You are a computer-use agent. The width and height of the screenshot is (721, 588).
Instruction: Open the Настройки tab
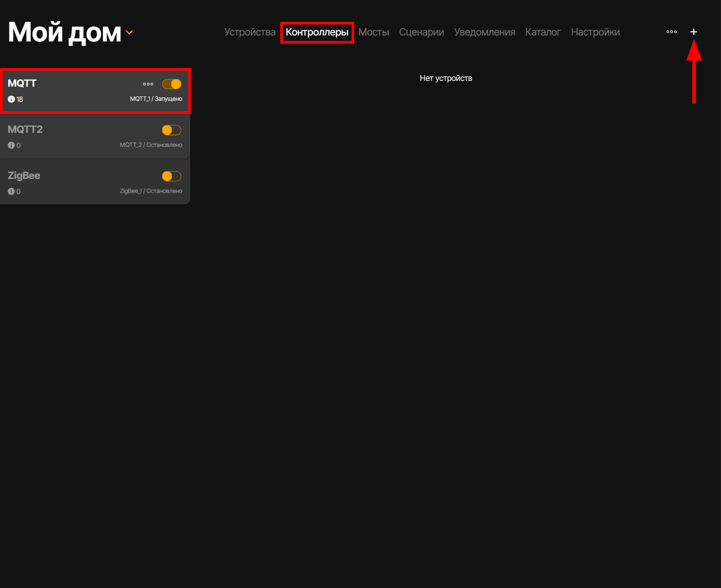[595, 32]
